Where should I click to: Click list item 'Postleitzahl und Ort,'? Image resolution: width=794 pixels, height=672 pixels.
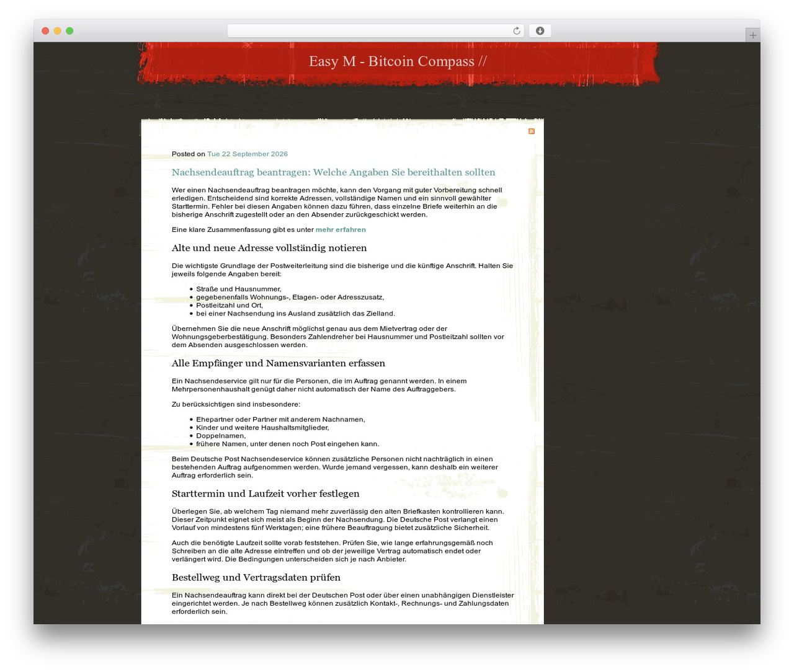[x=230, y=305]
